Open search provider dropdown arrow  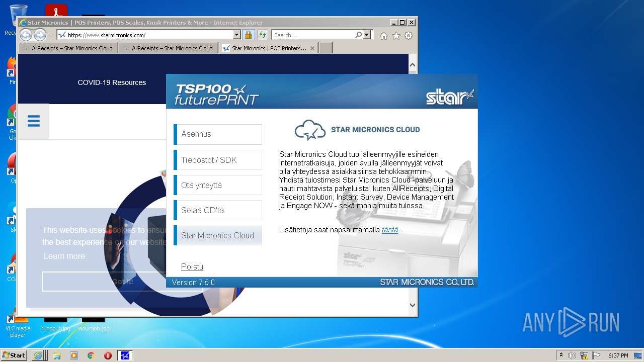coord(367,35)
